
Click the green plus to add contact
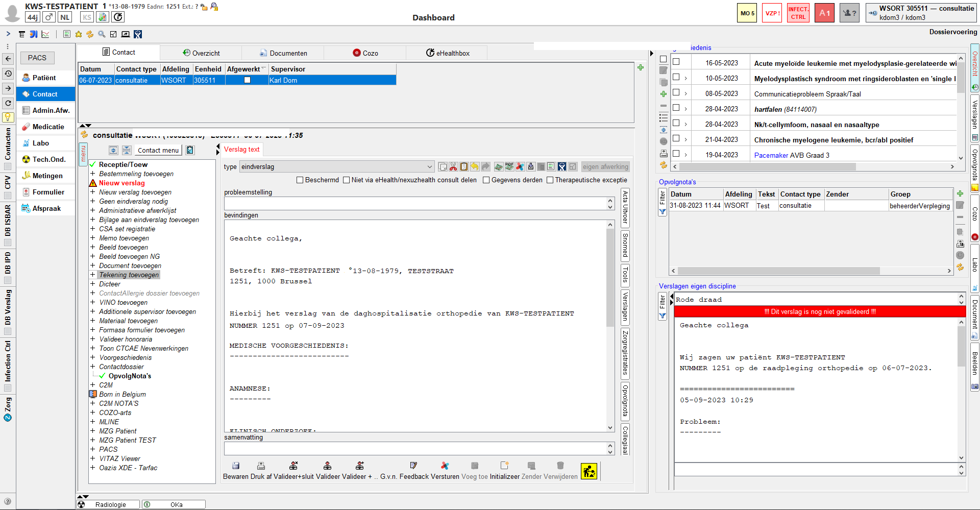click(641, 67)
